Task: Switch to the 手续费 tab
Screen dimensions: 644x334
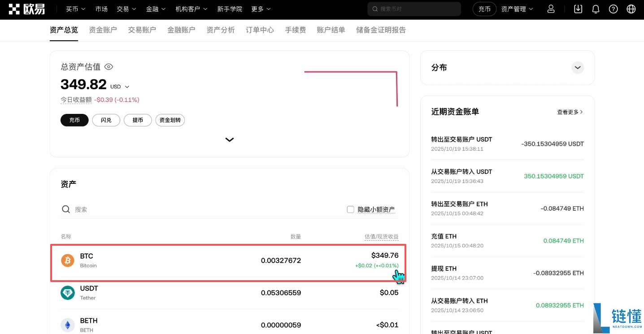Action: tap(296, 30)
